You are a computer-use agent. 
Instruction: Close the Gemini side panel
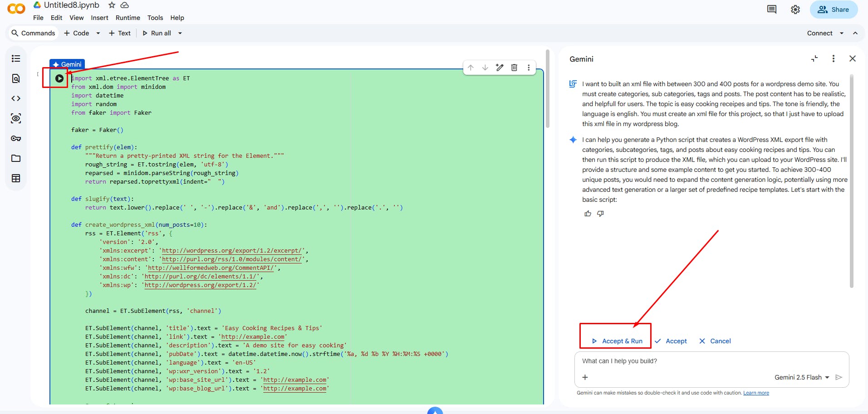[x=853, y=58]
